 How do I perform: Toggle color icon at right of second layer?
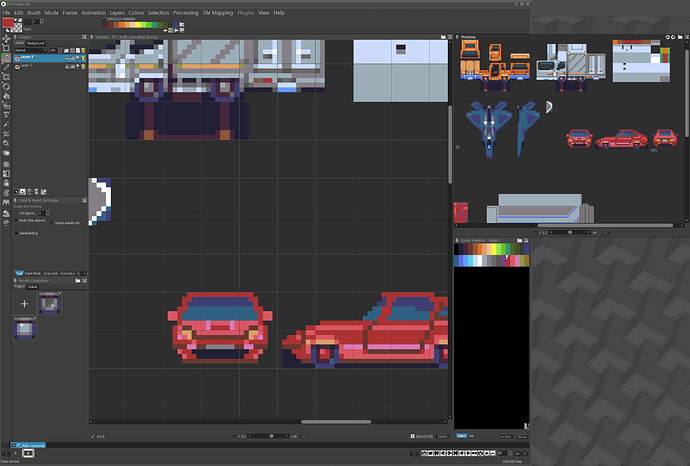pyautogui.click(x=83, y=67)
